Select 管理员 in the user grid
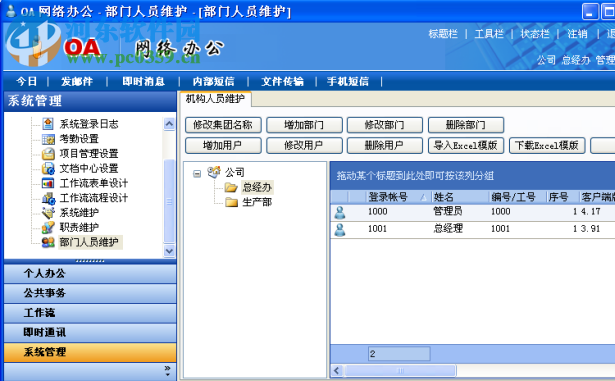Image resolution: width=615 pixels, height=381 pixels. click(x=448, y=211)
